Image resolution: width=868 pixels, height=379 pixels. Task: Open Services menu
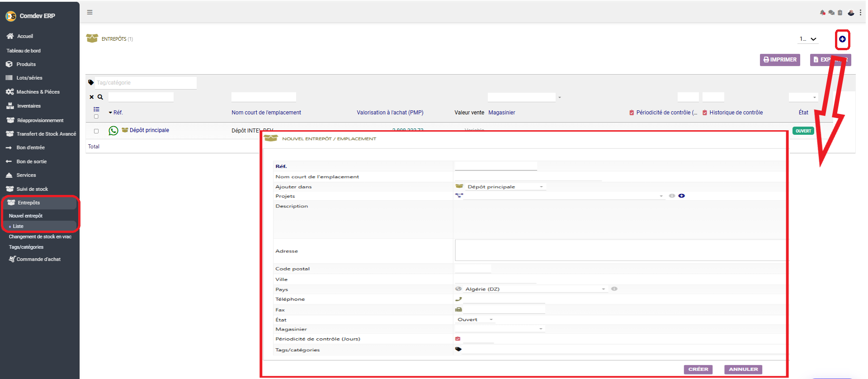click(x=26, y=175)
